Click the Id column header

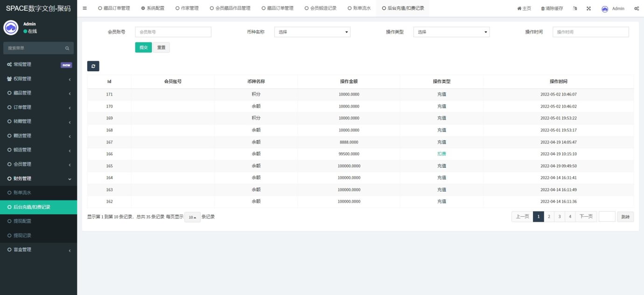pyautogui.click(x=109, y=82)
